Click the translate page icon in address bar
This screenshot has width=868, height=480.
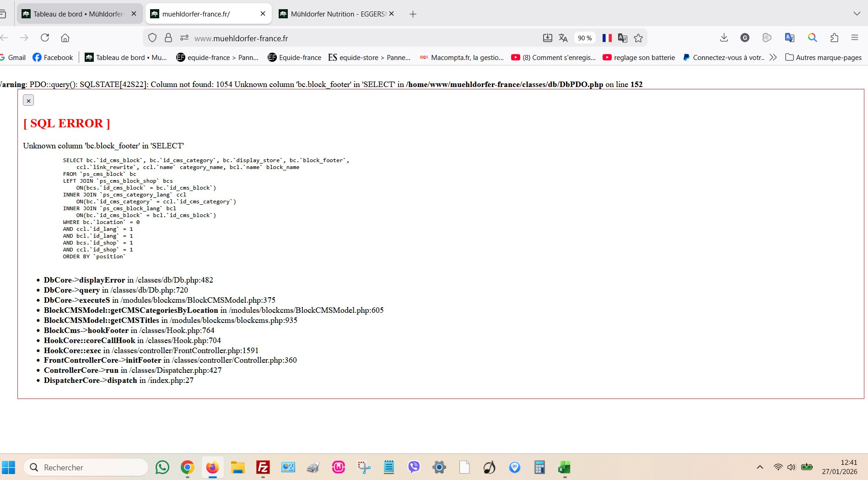point(563,38)
